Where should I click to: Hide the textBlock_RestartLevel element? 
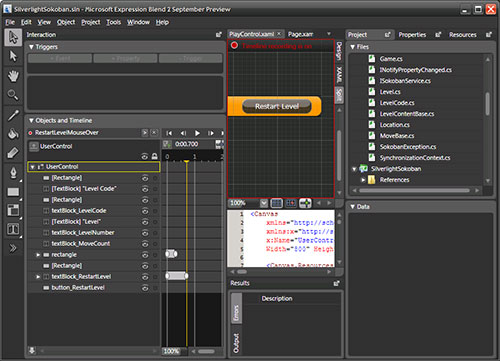pos(145,277)
